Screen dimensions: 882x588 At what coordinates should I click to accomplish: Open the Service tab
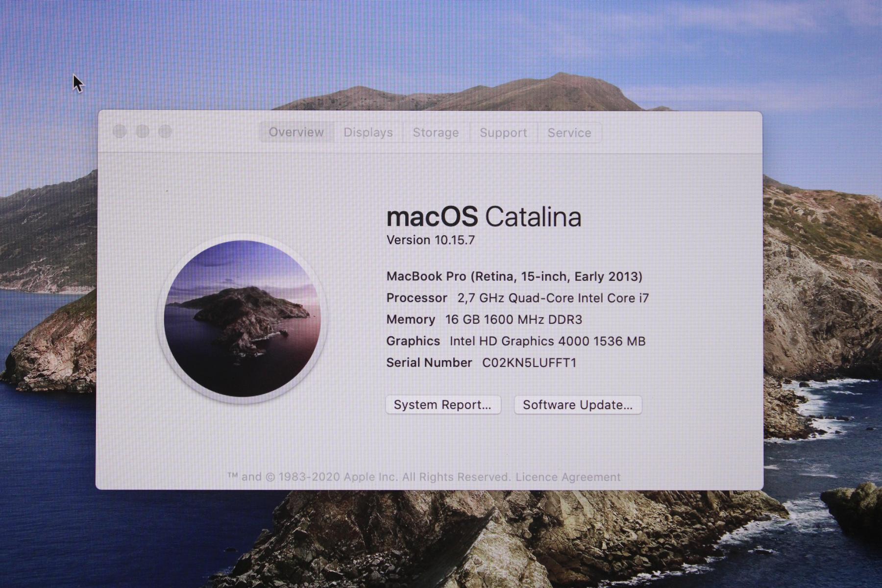[569, 132]
